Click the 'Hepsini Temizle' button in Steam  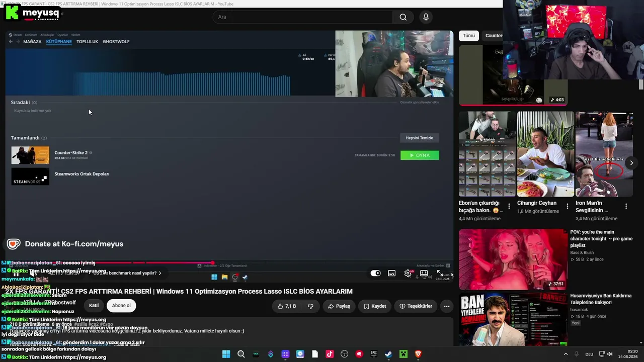420,138
